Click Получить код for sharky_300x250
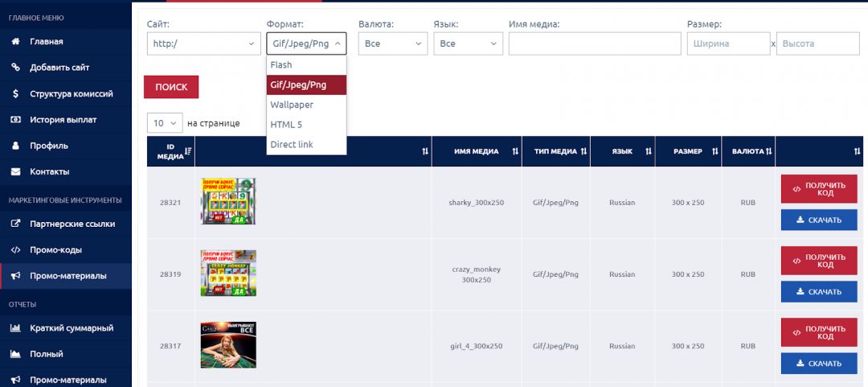The width and height of the screenshot is (868, 387). click(x=818, y=189)
